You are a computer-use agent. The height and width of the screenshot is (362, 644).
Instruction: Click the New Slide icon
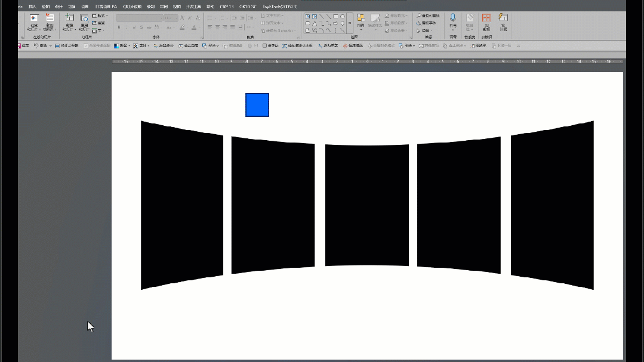click(69, 18)
